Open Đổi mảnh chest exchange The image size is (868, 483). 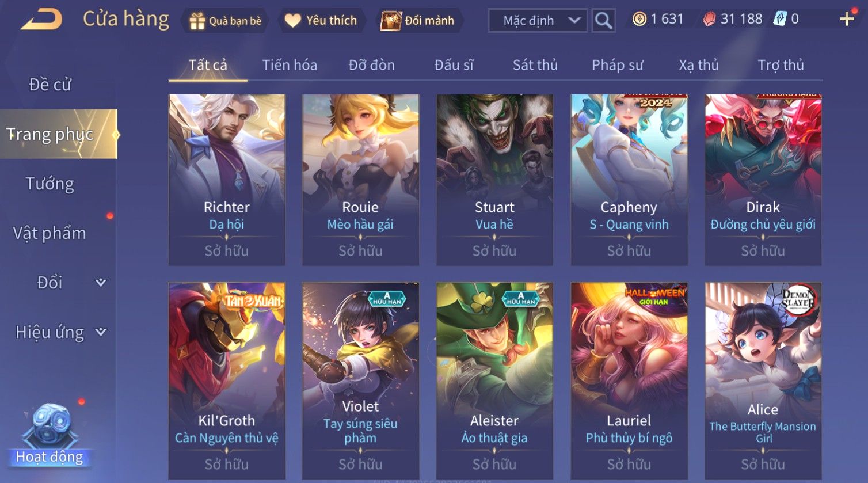coord(420,21)
